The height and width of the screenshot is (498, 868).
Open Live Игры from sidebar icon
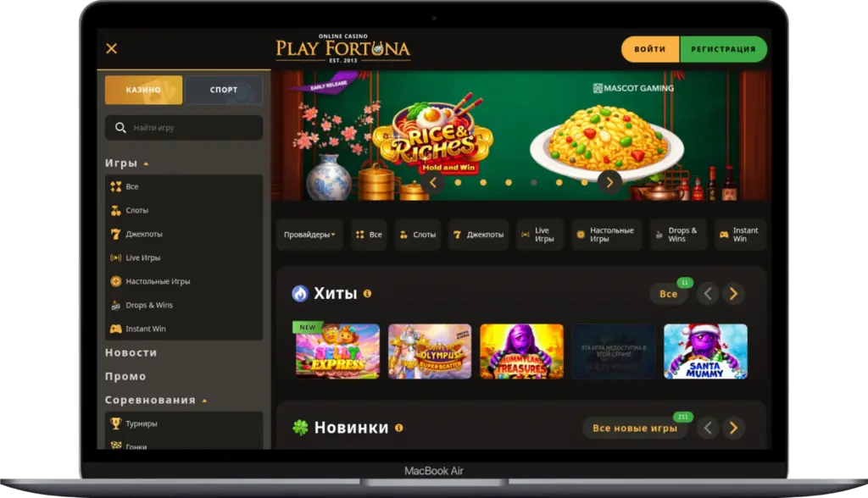[115, 257]
